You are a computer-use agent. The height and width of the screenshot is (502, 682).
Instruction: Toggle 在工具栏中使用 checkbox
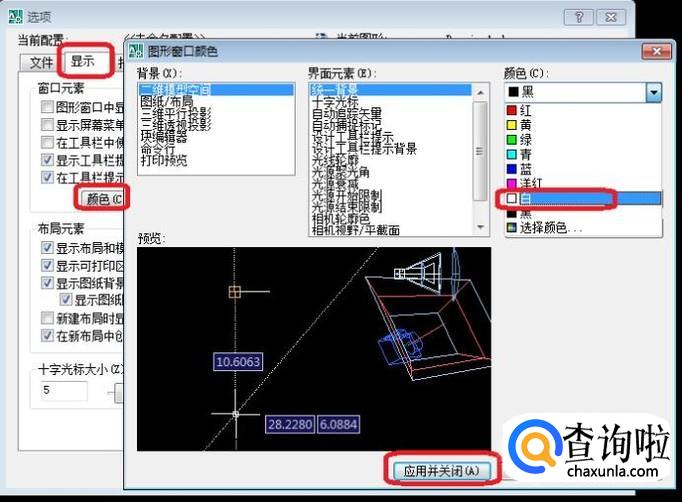click(x=47, y=142)
